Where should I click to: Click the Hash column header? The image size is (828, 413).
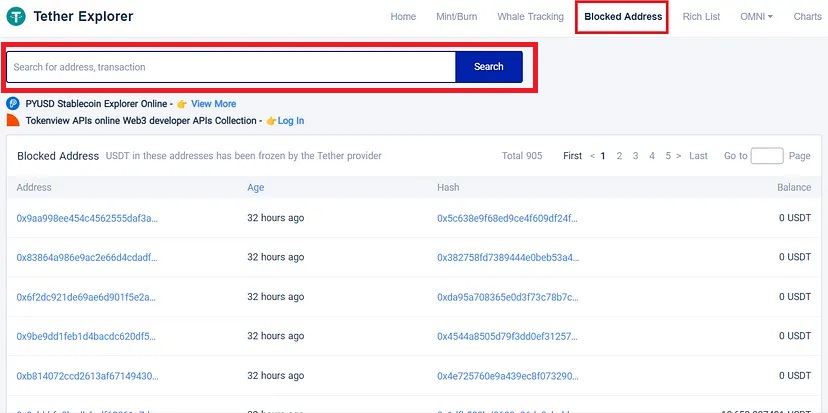(448, 187)
